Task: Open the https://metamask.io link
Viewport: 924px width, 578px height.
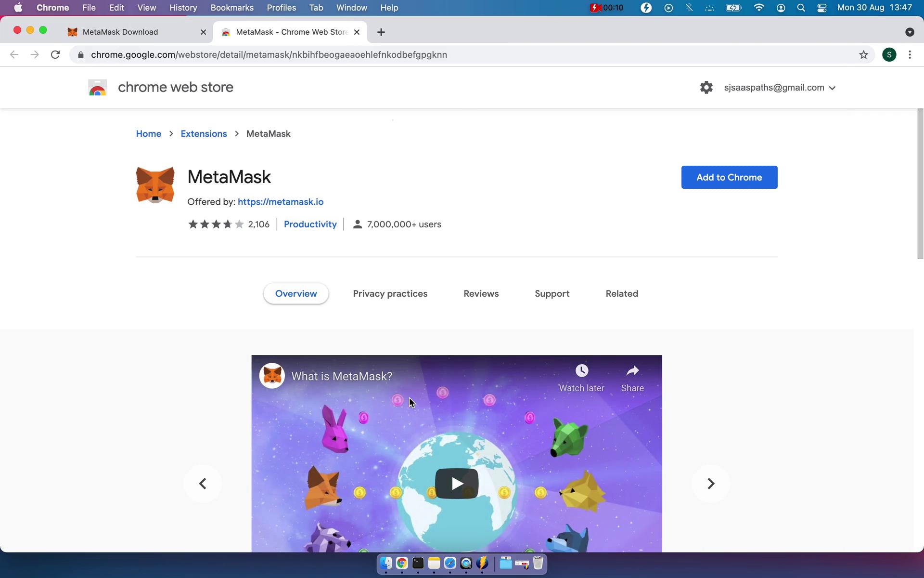Action: (280, 202)
